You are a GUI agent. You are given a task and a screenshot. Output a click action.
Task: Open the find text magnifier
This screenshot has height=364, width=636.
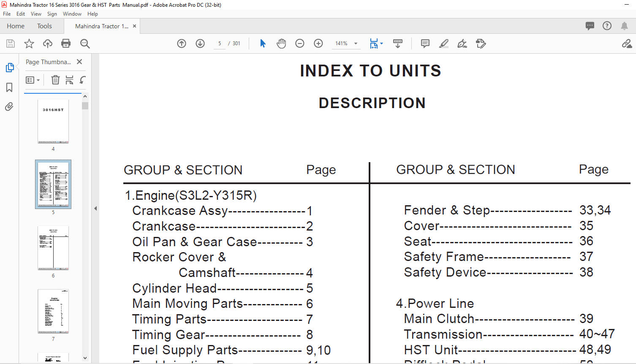pyautogui.click(x=85, y=43)
